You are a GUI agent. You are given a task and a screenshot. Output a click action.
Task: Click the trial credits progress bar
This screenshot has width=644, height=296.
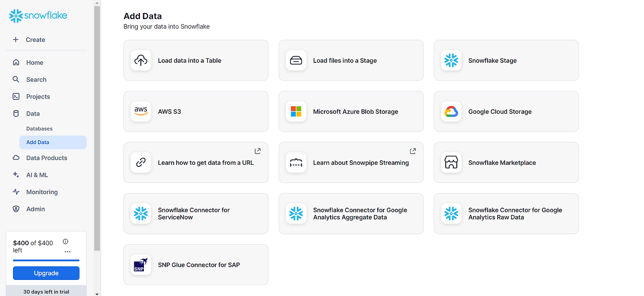[x=46, y=260]
